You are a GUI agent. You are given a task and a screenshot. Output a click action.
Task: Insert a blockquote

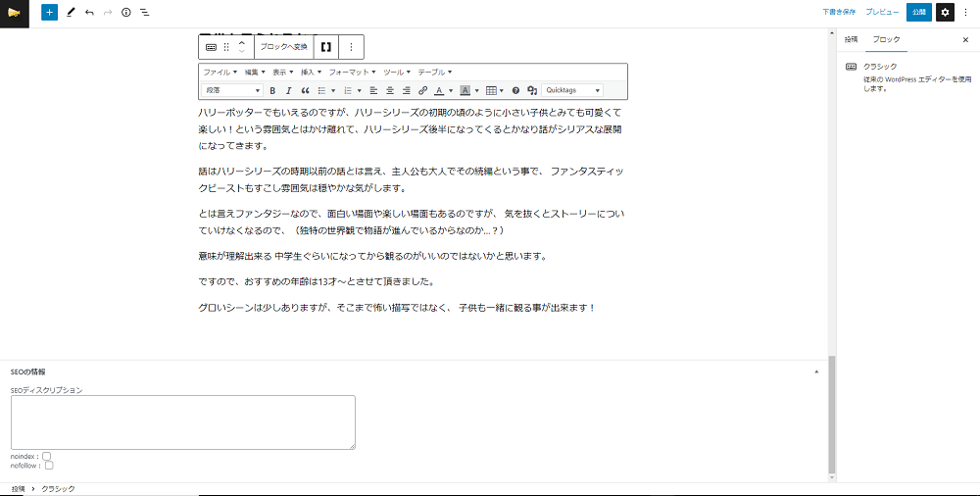(x=306, y=91)
